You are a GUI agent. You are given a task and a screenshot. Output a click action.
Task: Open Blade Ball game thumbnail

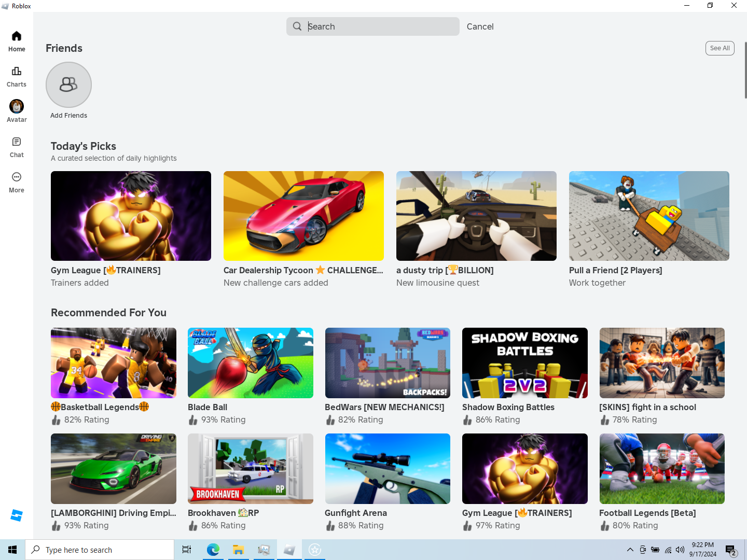251,363
